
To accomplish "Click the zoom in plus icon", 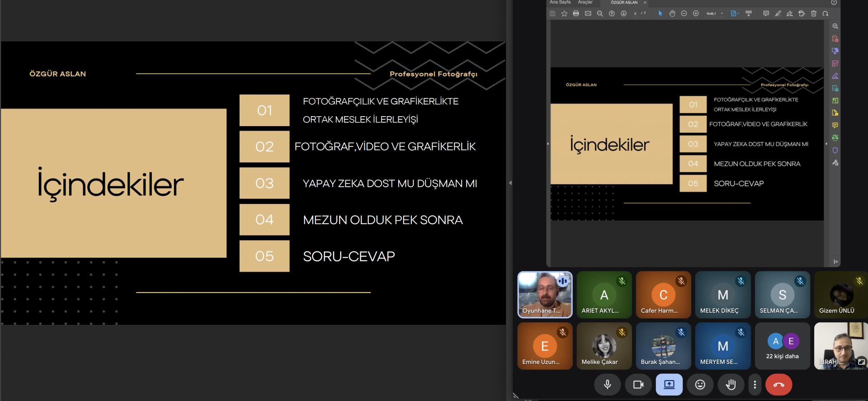I will point(696,14).
